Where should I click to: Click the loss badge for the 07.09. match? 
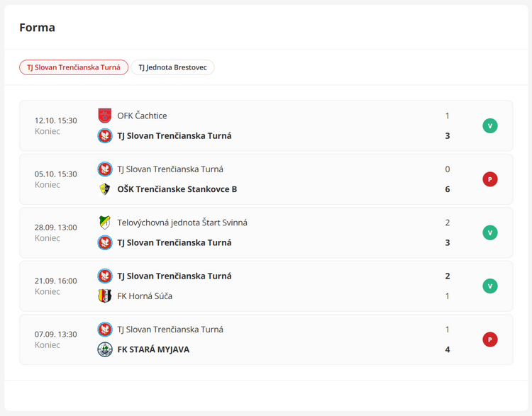click(489, 339)
